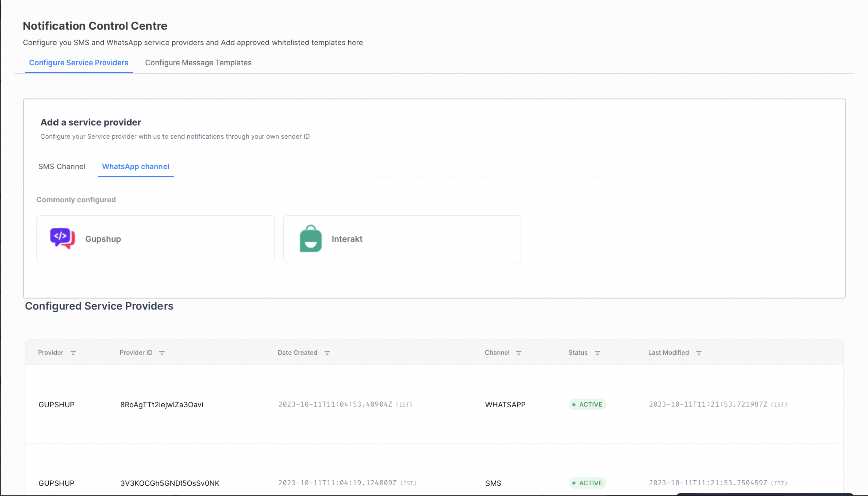
Task: Click the Status column filter icon
Action: [x=598, y=353]
